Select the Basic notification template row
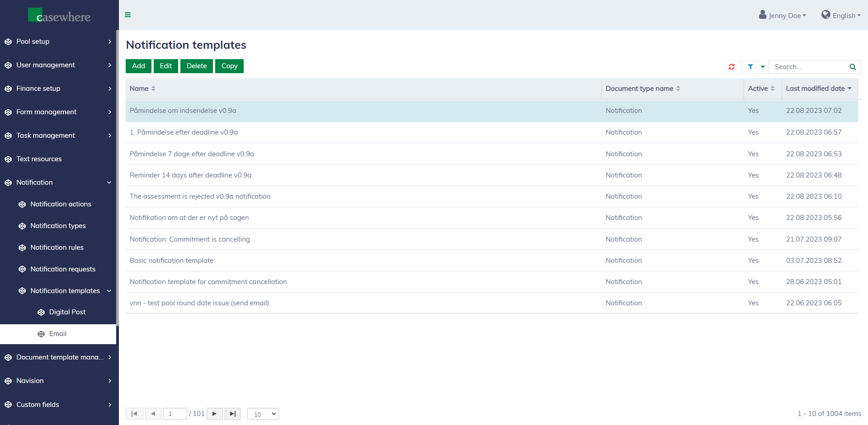This screenshot has height=425, width=868. coord(172,261)
